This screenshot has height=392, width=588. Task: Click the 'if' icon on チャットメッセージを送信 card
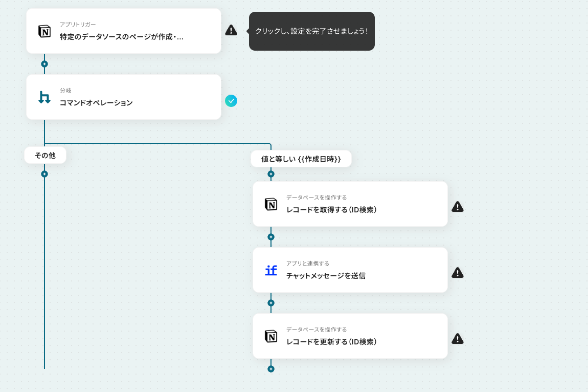[271, 270]
